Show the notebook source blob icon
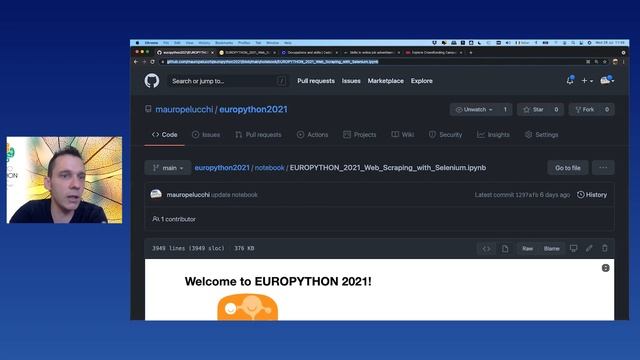 pos(486,249)
